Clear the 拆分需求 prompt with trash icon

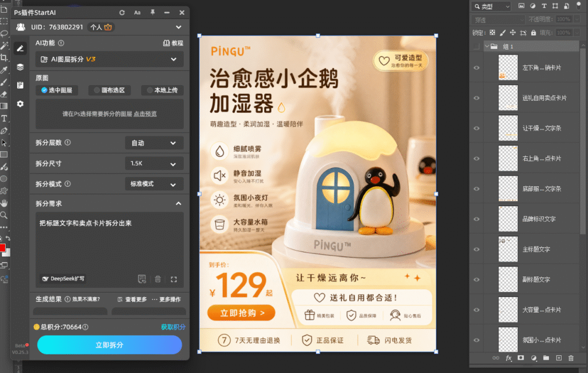tap(158, 279)
